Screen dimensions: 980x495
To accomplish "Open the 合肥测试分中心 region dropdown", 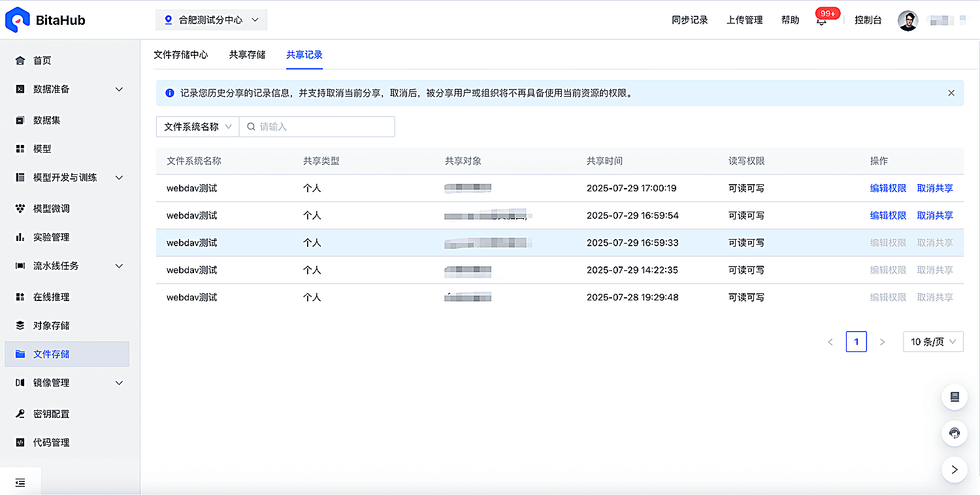I will [212, 20].
